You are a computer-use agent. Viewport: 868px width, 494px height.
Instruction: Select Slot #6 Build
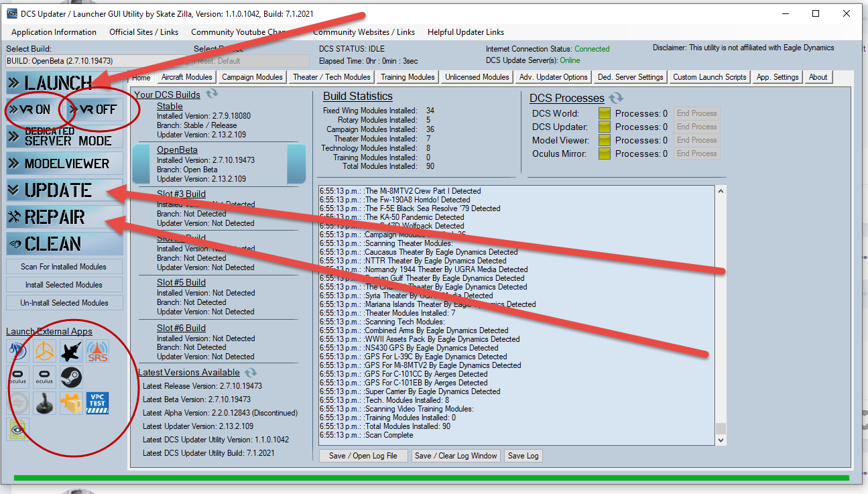point(181,328)
